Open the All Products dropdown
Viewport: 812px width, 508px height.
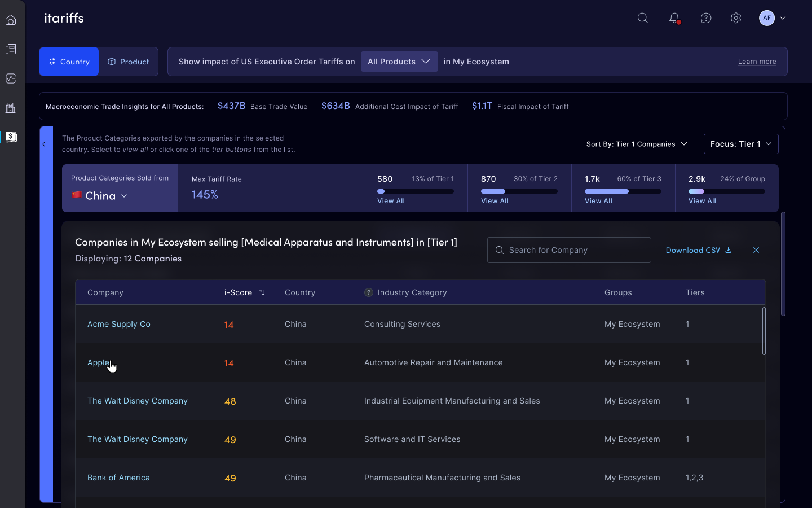[399, 62]
